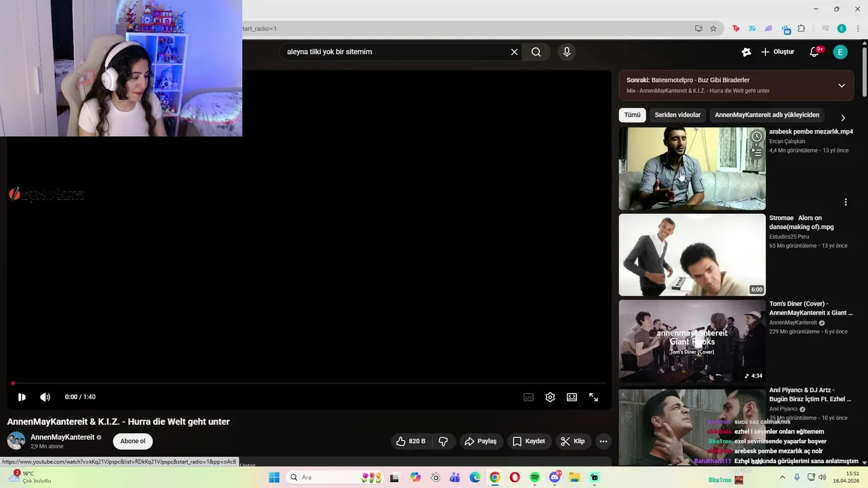The image size is (868, 488).
Task: Click the page vertical scrollbar
Action: coord(865,71)
